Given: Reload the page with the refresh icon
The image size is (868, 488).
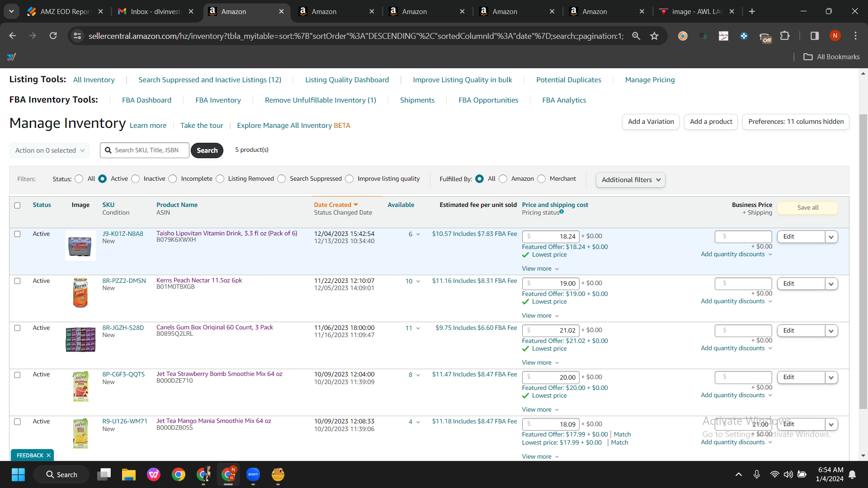Looking at the screenshot, I should pyautogui.click(x=53, y=36).
